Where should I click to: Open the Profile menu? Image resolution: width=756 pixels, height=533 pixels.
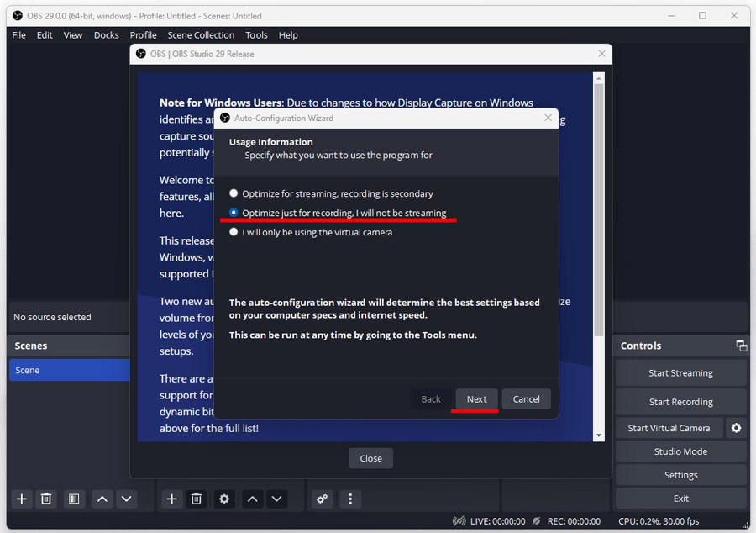(x=143, y=35)
